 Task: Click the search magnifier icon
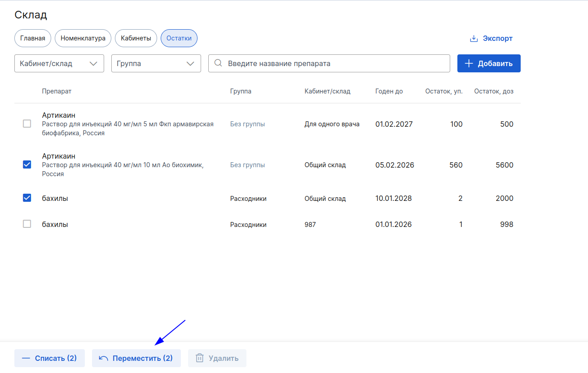pyautogui.click(x=219, y=63)
